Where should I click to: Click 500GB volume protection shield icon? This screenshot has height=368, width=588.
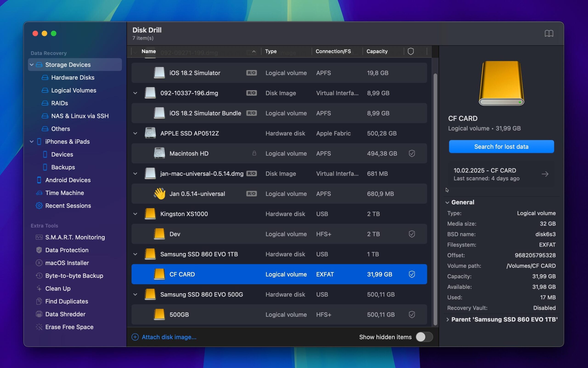pyautogui.click(x=412, y=315)
